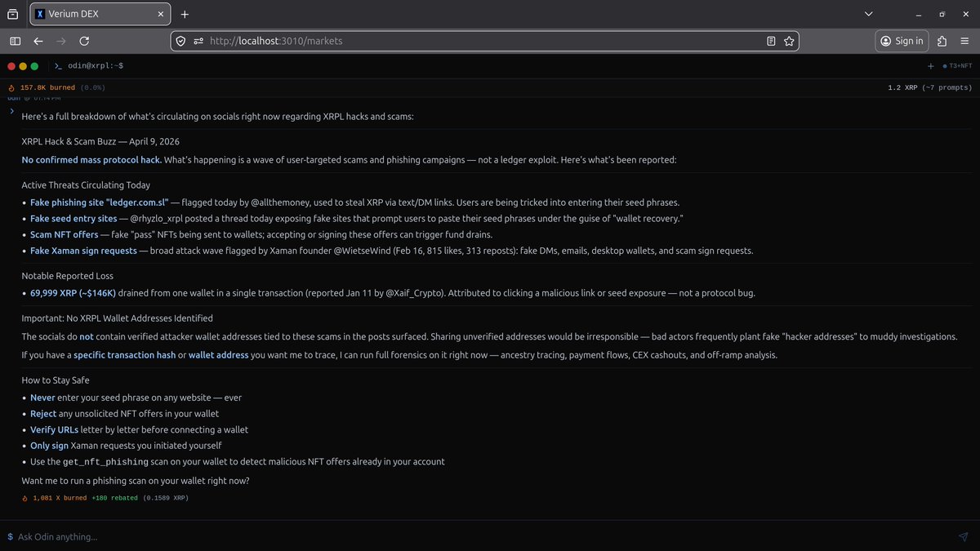Image resolution: width=980 pixels, height=551 pixels.
Task: Open the extensions menu
Action: point(942,41)
